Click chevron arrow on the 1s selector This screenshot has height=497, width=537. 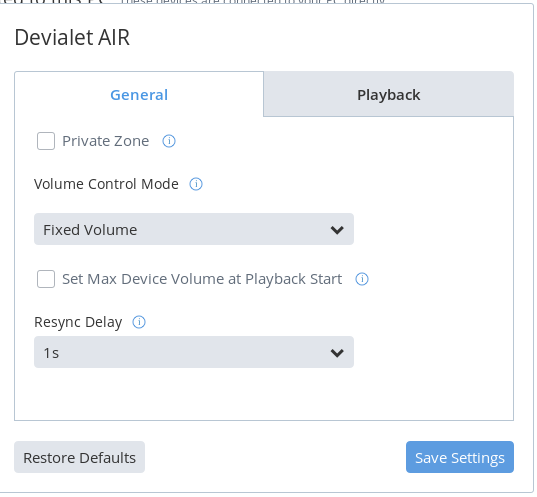coord(337,353)
